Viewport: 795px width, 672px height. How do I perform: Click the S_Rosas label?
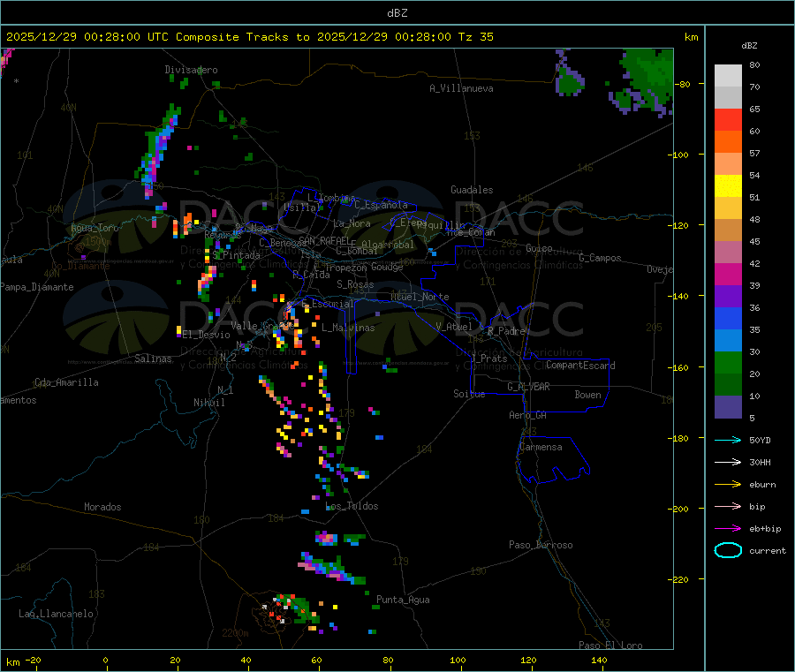pos(355,284)
